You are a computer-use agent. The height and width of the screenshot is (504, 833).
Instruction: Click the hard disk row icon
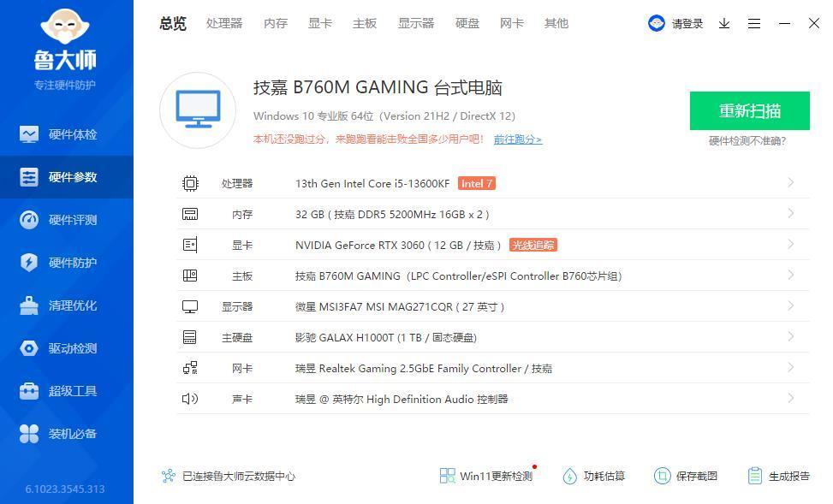tap(190, 337)
